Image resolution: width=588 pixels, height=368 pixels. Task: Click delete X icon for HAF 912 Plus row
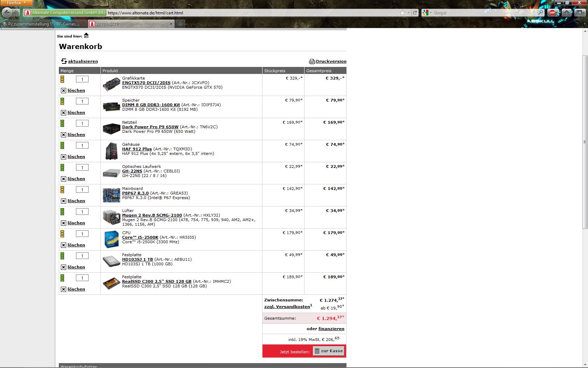(63, 157)
